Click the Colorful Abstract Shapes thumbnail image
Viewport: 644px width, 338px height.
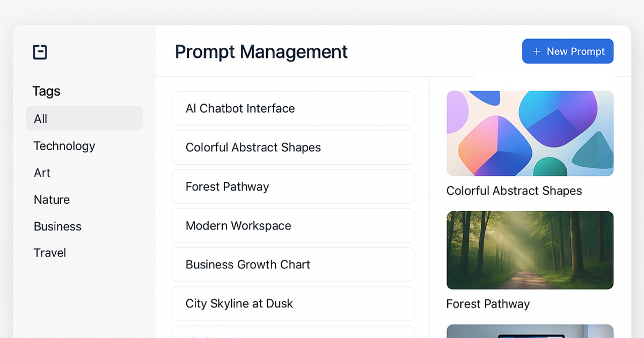coord(530,134)
